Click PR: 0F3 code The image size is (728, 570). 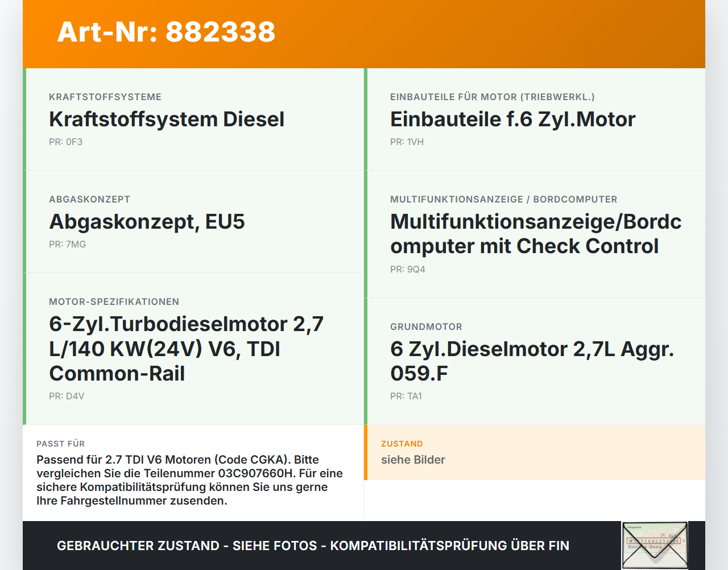(65, 142)
